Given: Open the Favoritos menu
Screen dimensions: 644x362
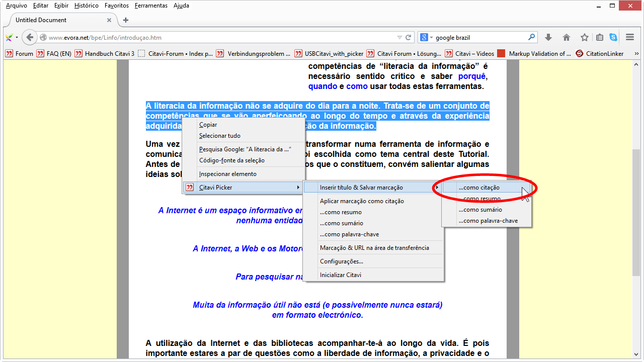Looking at the screenshot, I should (x=117, y=6).
